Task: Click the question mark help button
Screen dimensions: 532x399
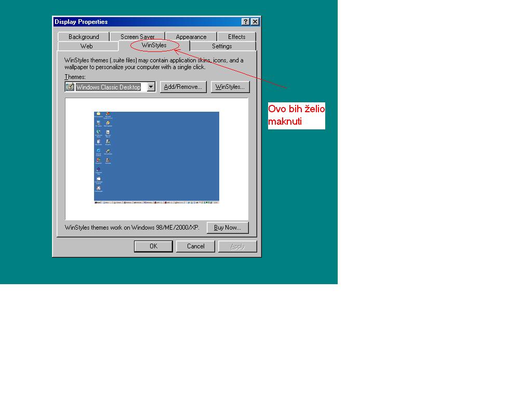Action: (x=246, y=22)
